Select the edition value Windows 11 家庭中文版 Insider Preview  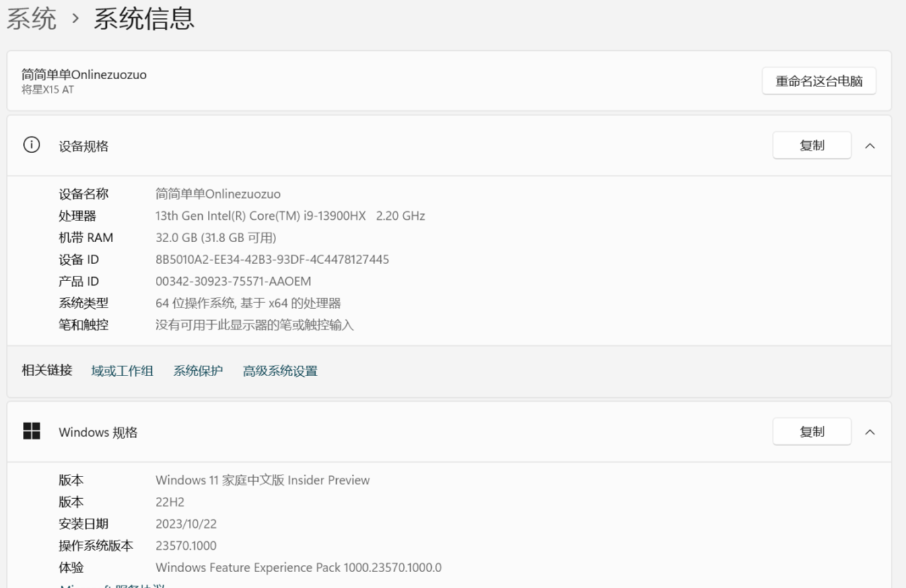pos(263,480)
